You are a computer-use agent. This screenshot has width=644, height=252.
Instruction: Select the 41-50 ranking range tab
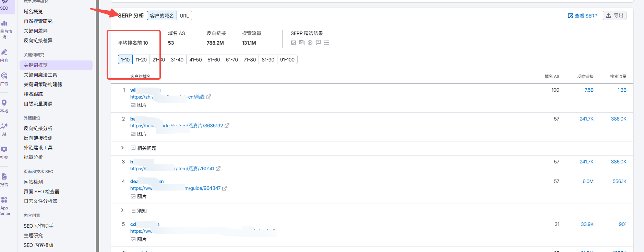click(195, 60)
